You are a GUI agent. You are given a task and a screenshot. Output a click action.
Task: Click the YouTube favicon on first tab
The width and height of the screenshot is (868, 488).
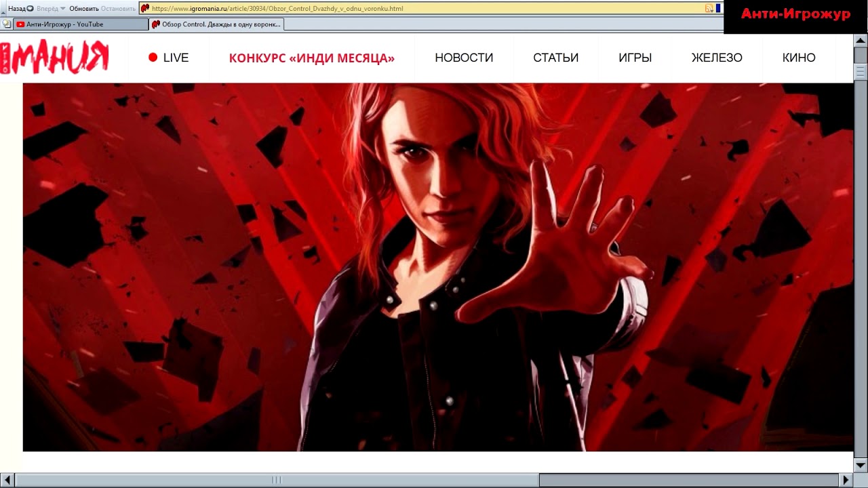coord(20,24)
